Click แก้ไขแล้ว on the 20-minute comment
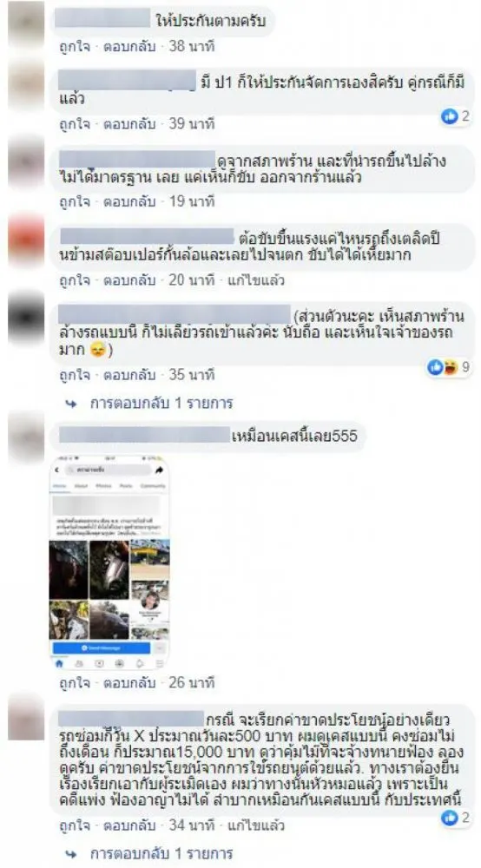 click(x=255, y=280)
